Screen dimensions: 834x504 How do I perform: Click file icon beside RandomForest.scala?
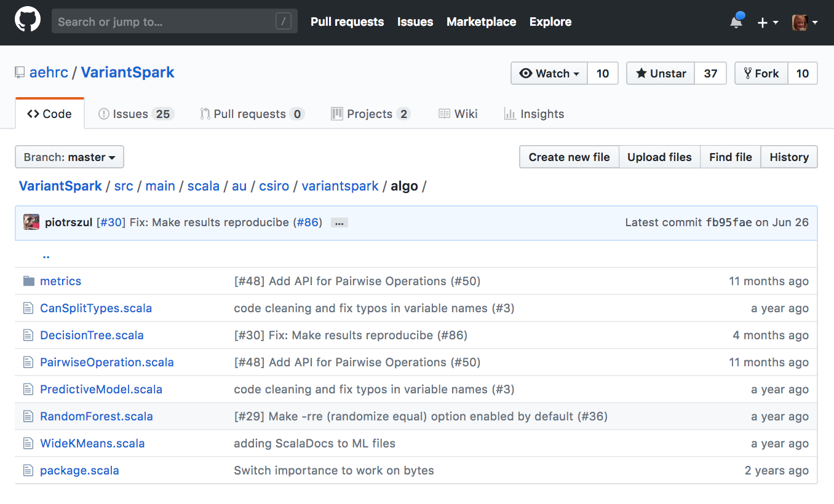coord(28,416)
